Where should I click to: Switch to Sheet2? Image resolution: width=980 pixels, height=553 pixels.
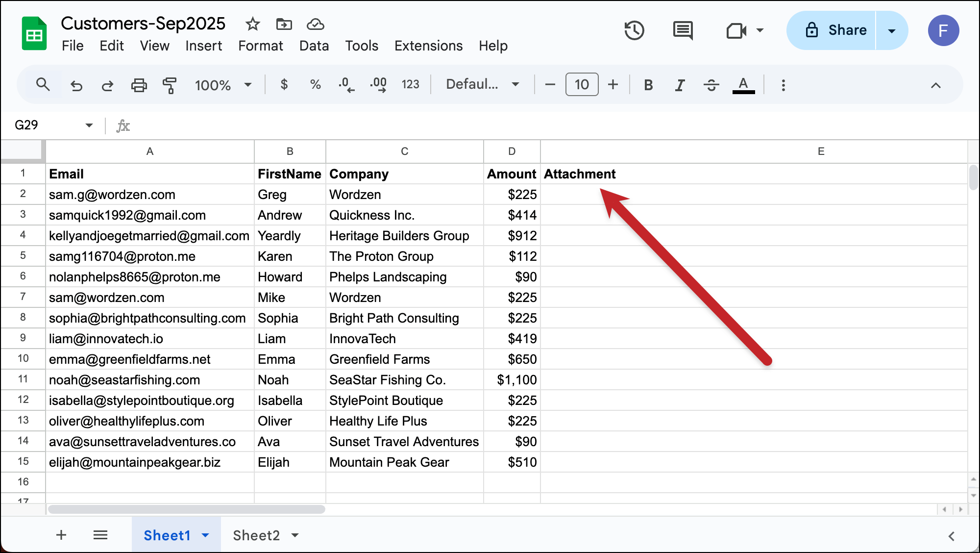pos(257,535)
